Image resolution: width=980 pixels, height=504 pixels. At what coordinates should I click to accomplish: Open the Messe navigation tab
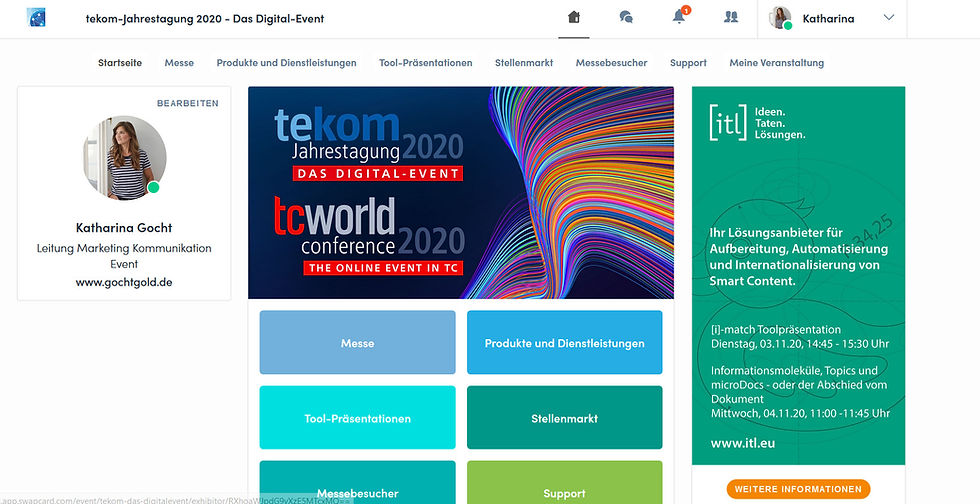pos(179,63)
